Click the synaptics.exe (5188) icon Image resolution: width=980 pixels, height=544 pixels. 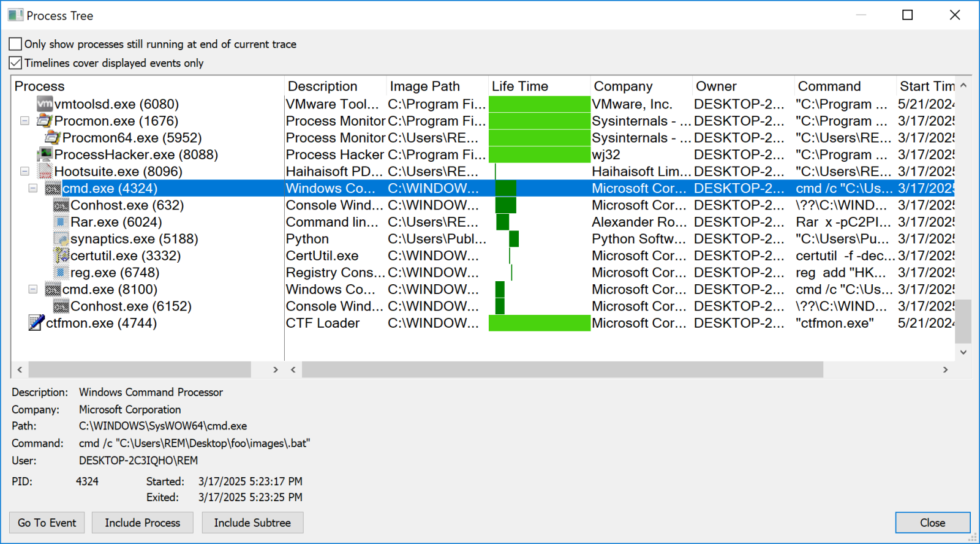click(61, 238)
